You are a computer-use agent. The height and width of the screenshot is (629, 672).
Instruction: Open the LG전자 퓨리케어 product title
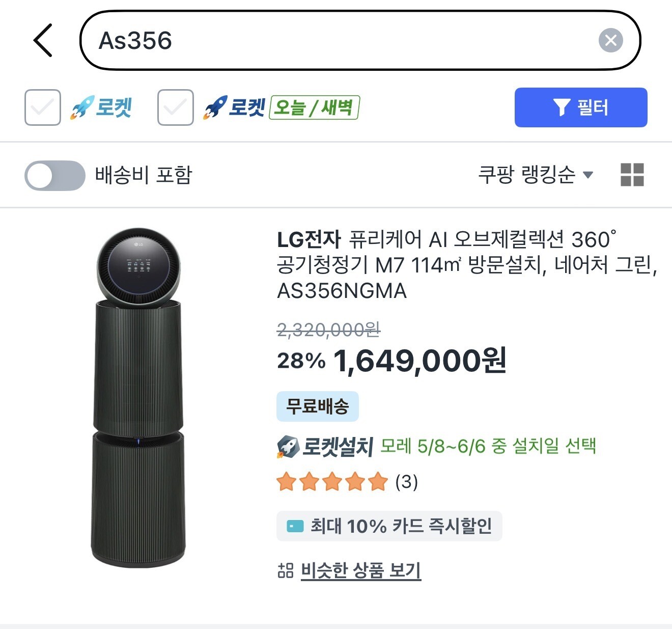467,265
